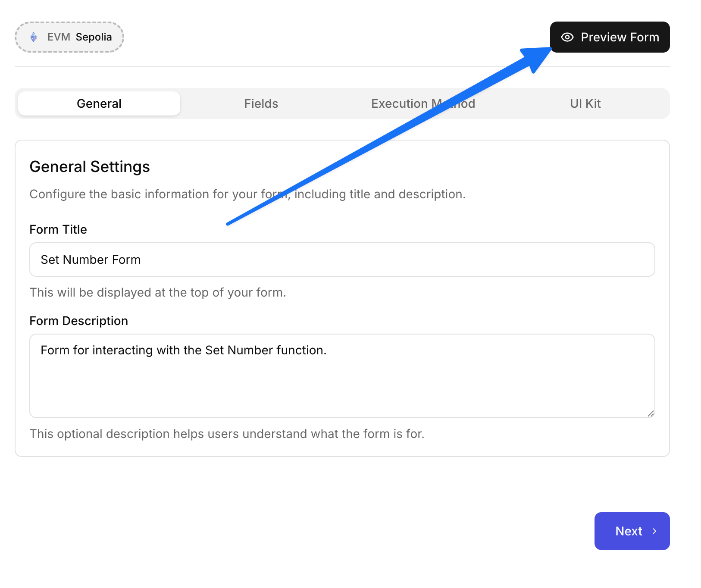The height and width of the screenshot is (588, 701).
Task: Open the Fields tab
Action: [261, 103]
